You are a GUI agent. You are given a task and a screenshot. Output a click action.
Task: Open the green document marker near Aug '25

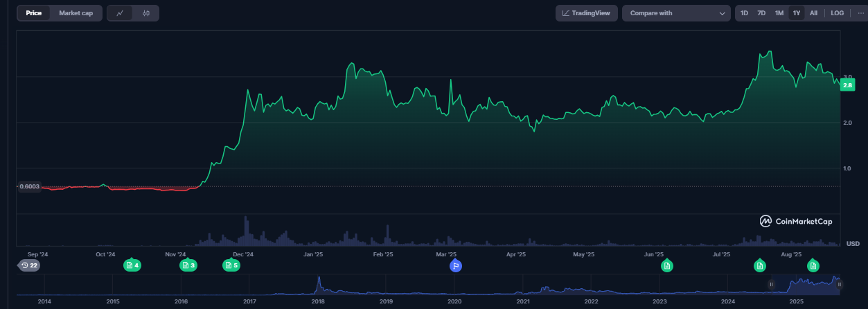point(813,265)
